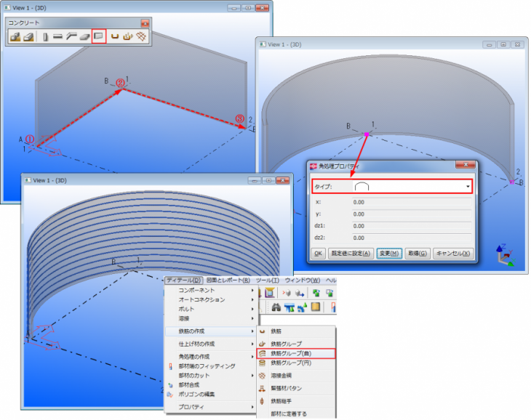Screen dimensions: 531x420
Task: Click the rebar mesh icon in コンクリート toolbar
Action: (141, 36)
